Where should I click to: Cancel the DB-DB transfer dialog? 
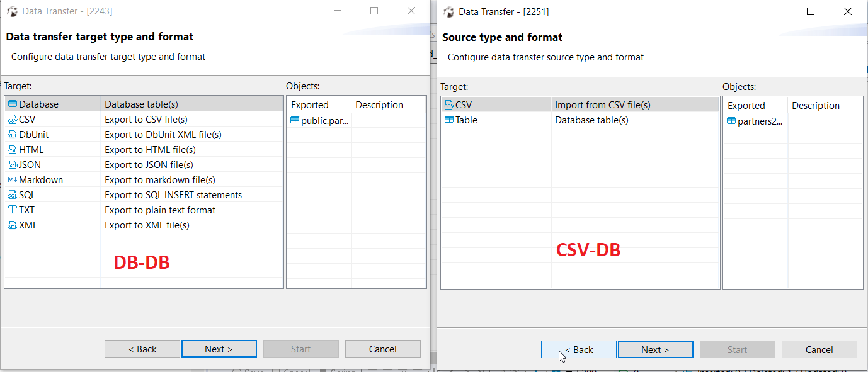[382, 348]
